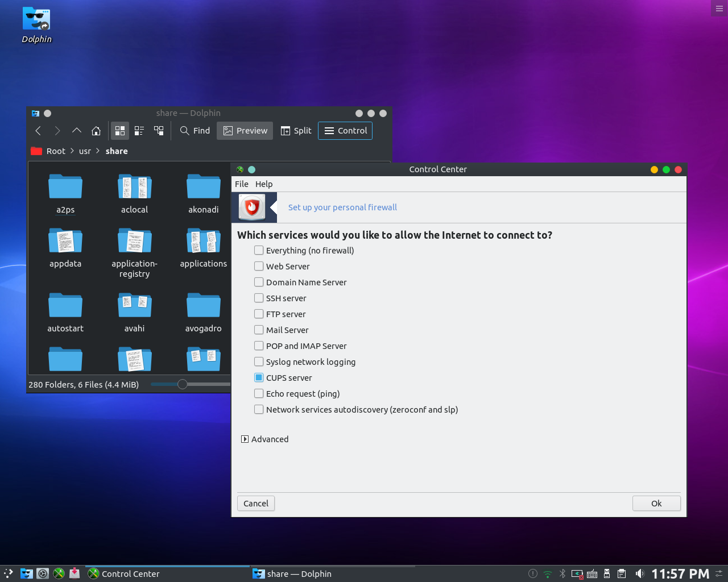
Task: Open the panel settings icon beside the clock
Action: pos(719,574)
